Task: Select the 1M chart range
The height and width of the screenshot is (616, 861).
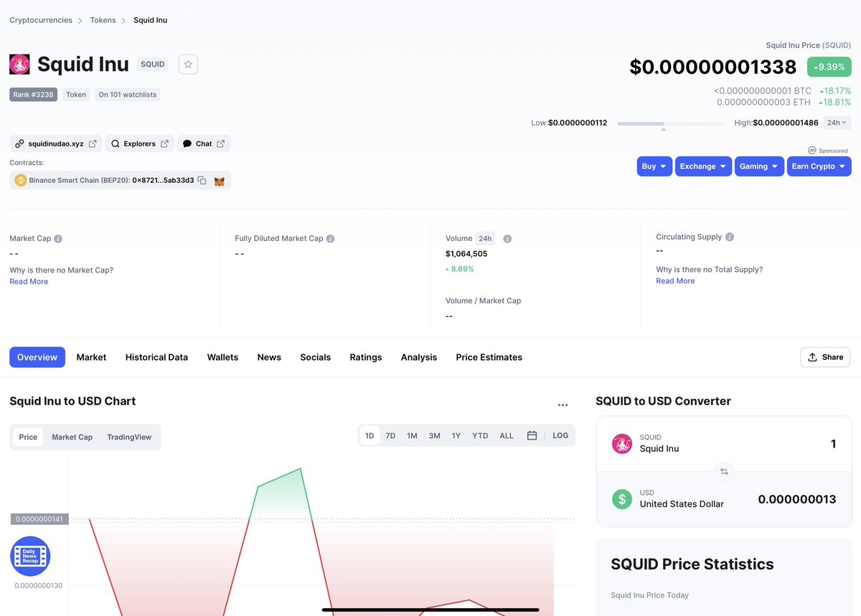Action: (412, 435)
